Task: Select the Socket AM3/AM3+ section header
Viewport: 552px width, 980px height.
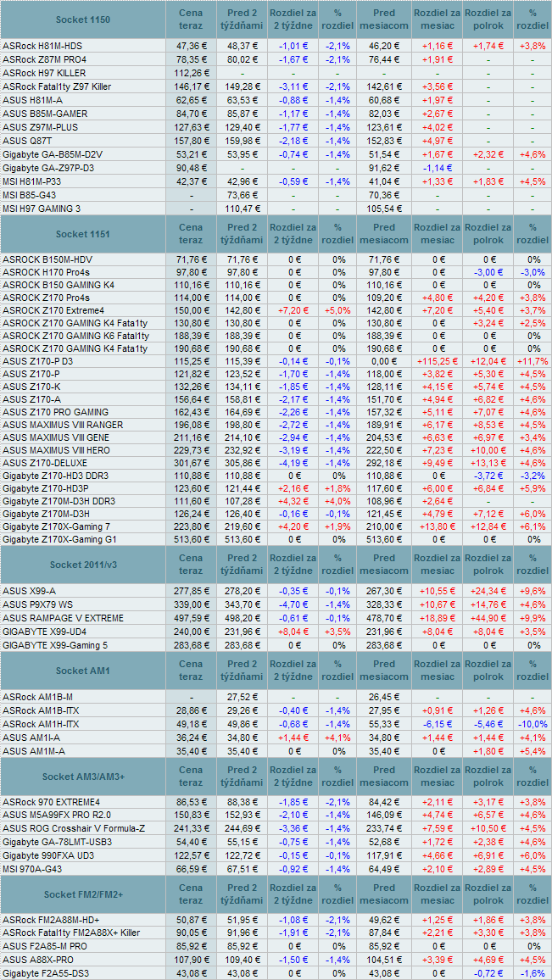Action: (x=83, y=777)
